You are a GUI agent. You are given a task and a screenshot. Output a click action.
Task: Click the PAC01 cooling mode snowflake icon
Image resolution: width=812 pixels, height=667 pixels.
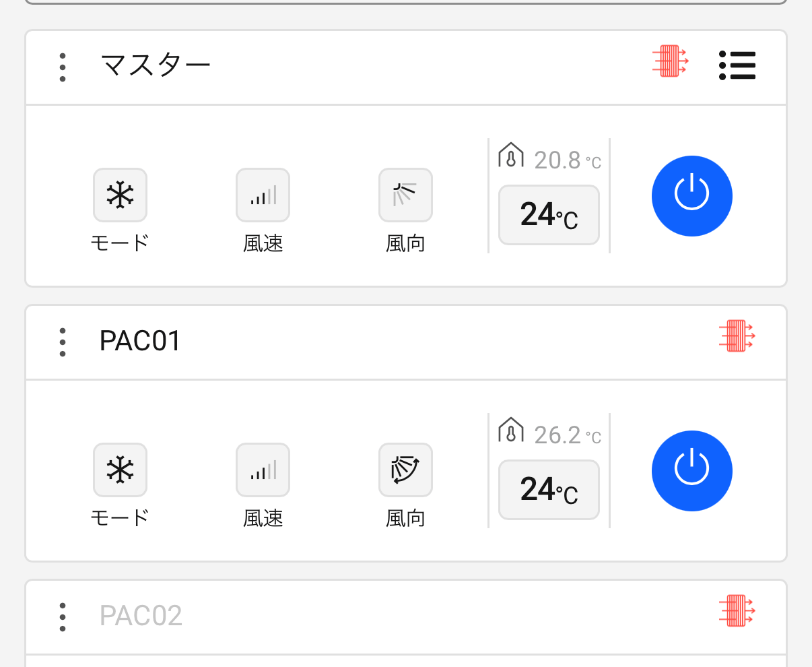point(120,470)
